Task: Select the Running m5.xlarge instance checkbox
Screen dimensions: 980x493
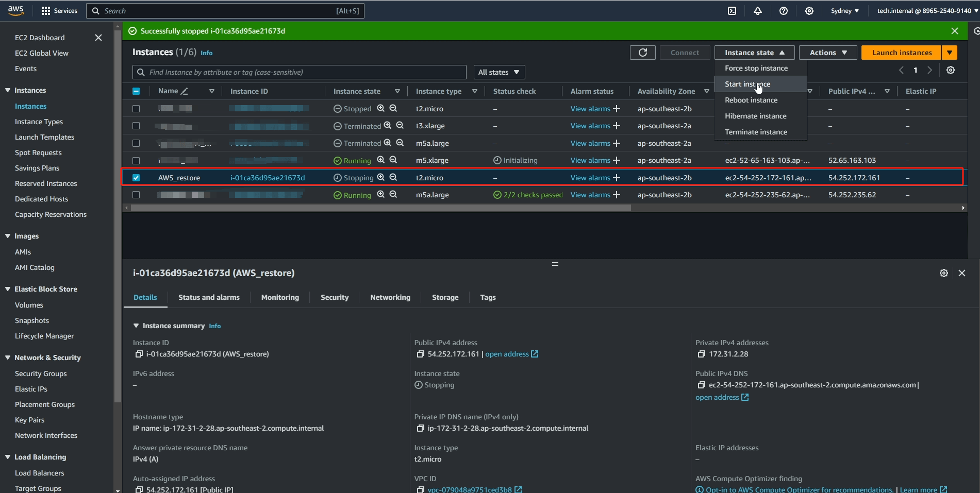Action: 136,160
